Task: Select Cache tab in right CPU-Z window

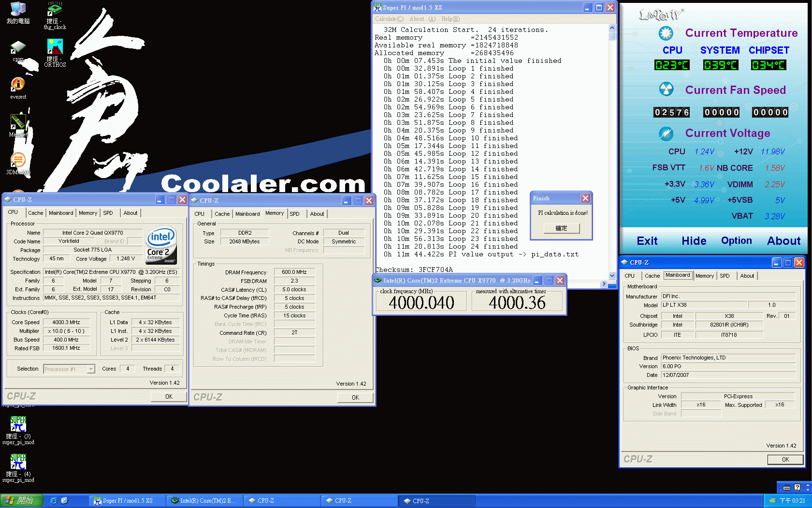Action: tap(652, 276)
